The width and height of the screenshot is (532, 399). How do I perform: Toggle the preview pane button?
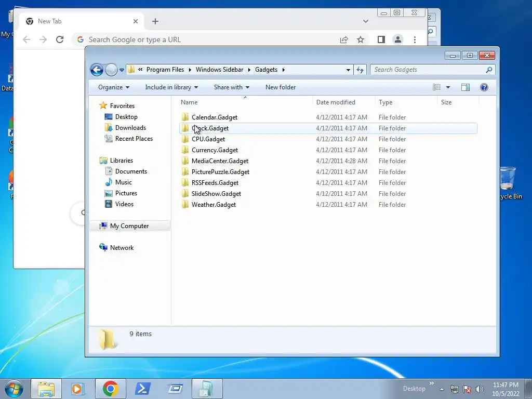point(465,87)
